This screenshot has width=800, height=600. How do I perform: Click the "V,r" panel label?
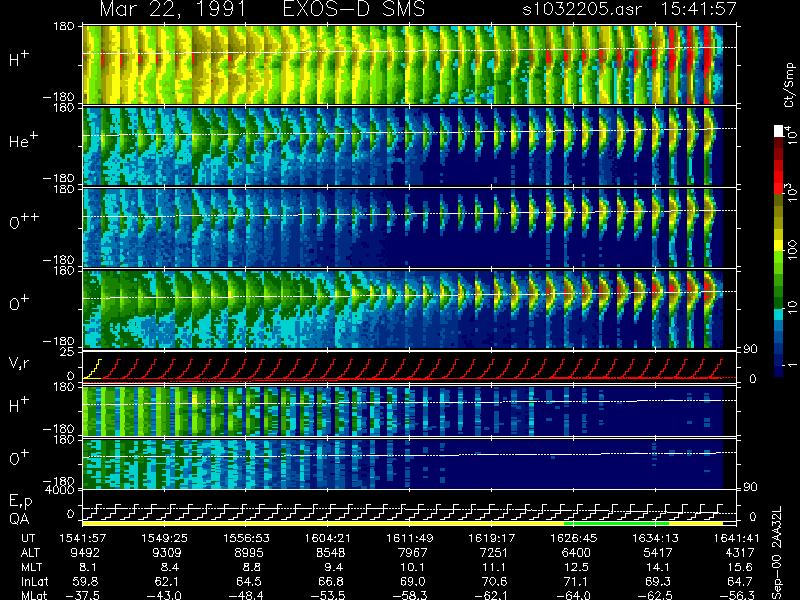(x=19, y=363)
